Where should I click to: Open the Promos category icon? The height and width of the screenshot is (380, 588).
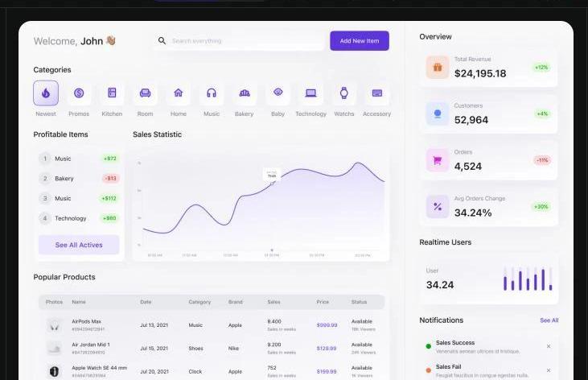coord(79,93)
